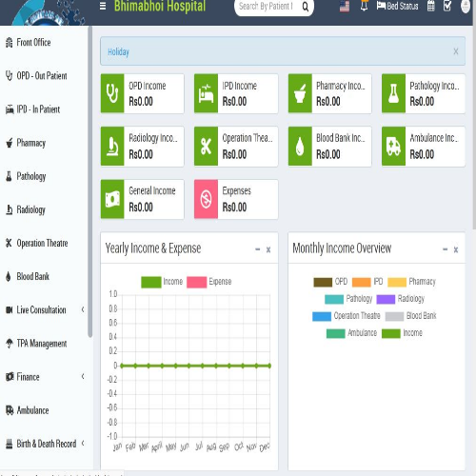This screenshot has height=476, width=476.
Task: Click the Bed Status button
Action: click(397, 6)
